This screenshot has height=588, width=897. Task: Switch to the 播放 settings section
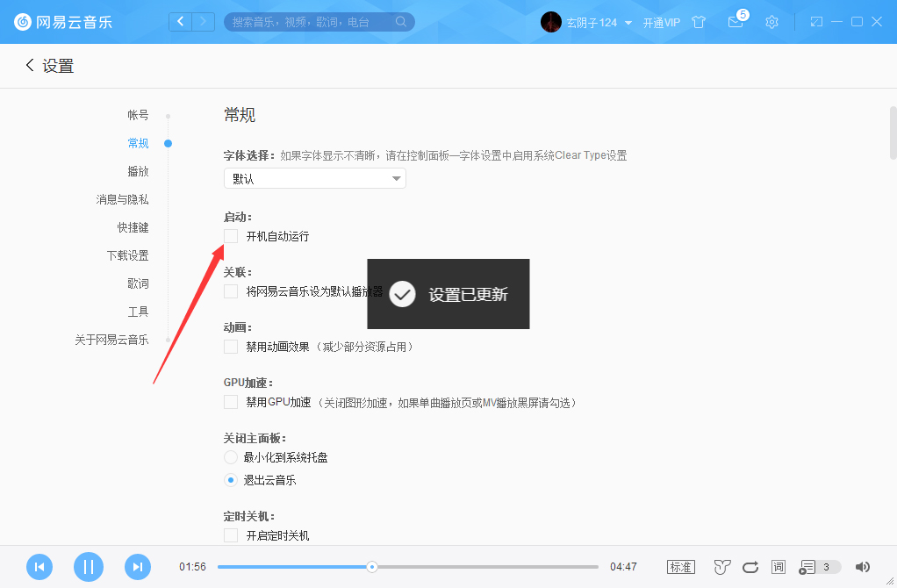coord(138,170)
